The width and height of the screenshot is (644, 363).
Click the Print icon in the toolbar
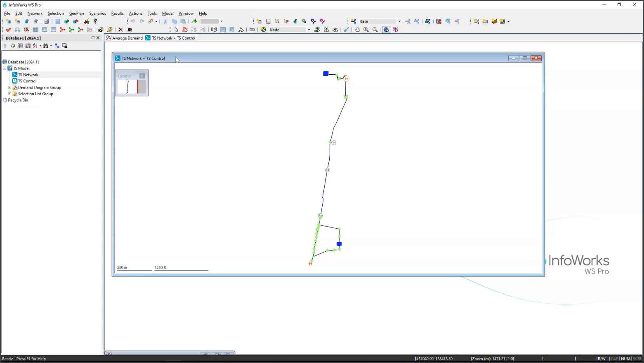(47, 21)
